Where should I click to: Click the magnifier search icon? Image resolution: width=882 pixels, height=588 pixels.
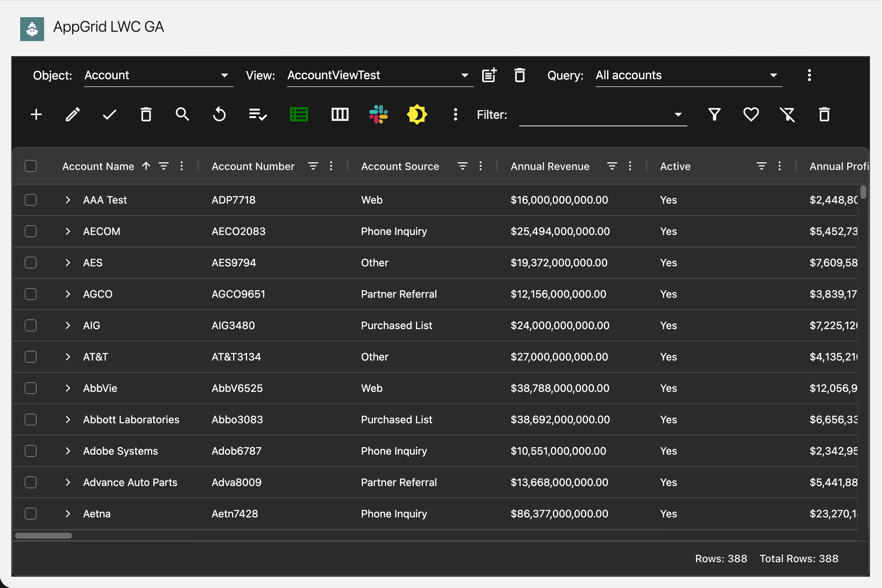coord(182,114)
